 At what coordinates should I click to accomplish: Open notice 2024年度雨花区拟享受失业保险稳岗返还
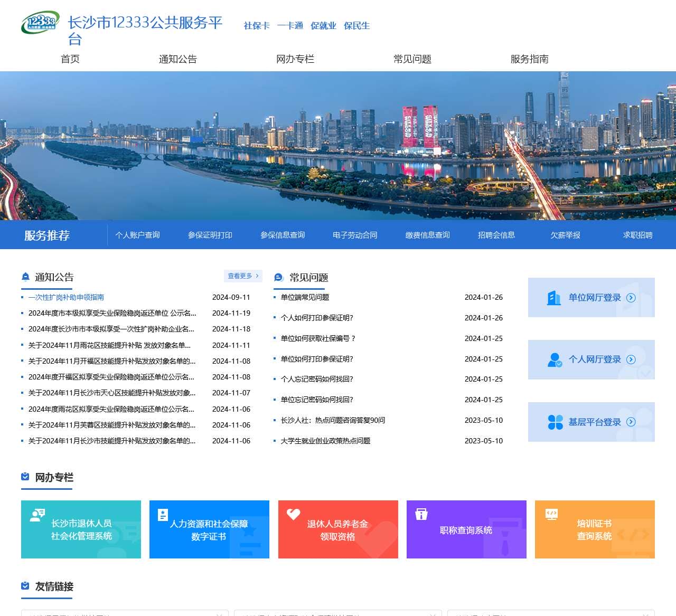point(111,409)
